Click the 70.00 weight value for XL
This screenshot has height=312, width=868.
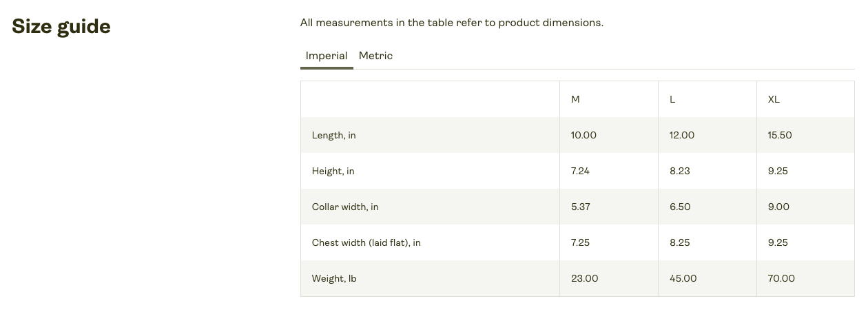pos(781,278)
